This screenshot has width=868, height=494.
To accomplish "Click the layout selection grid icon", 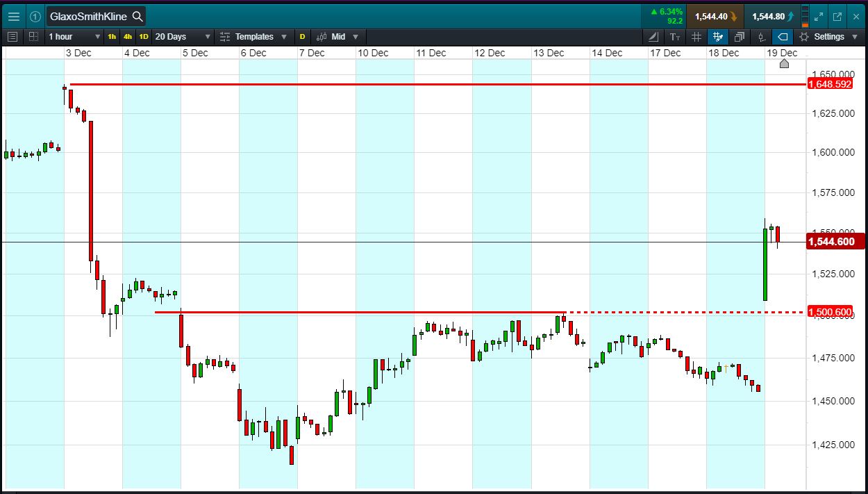I will [33, 37].
